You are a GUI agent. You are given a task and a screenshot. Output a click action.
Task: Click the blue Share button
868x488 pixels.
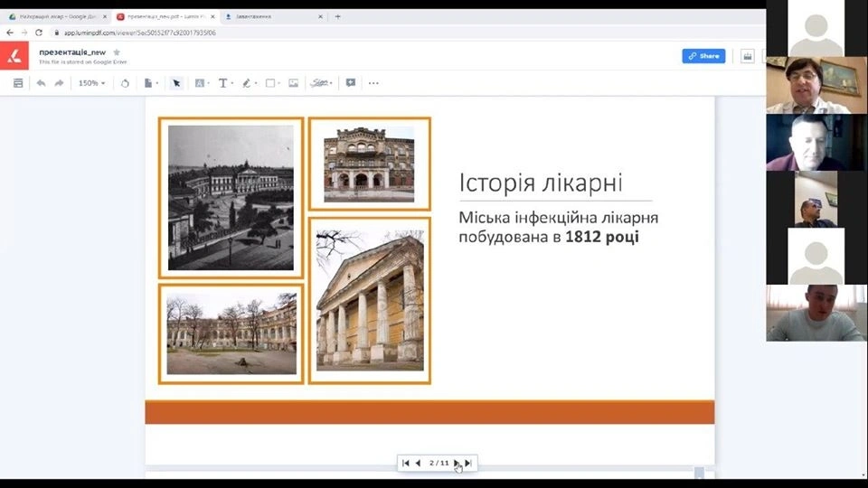[x=703, y=56]
